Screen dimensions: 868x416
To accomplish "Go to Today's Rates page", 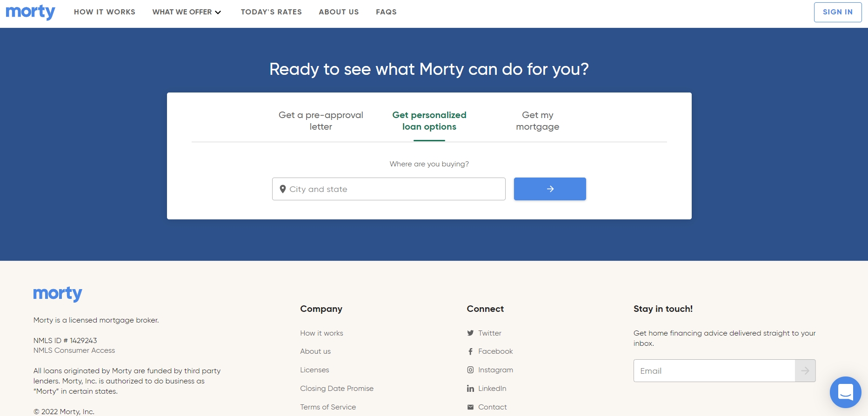I will click(271, 12).
